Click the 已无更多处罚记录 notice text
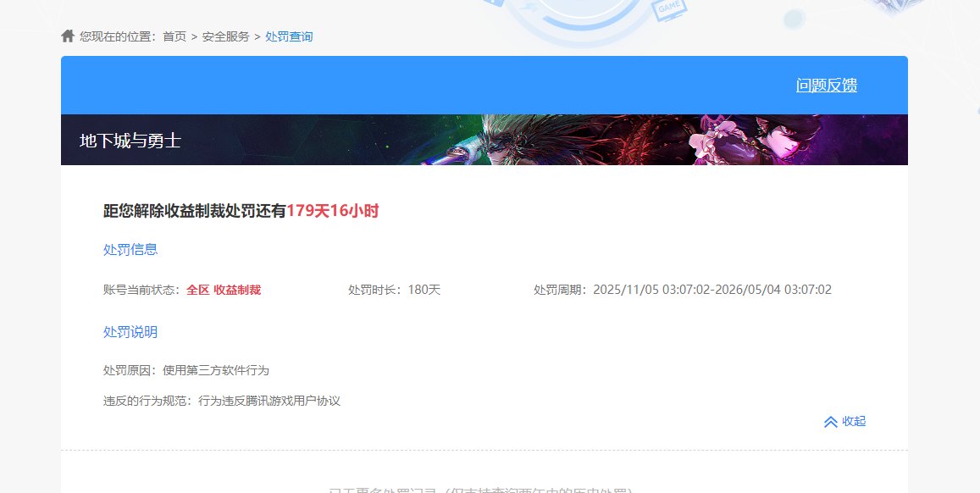This screenshot has height=493, width=980. click(481, 490)
